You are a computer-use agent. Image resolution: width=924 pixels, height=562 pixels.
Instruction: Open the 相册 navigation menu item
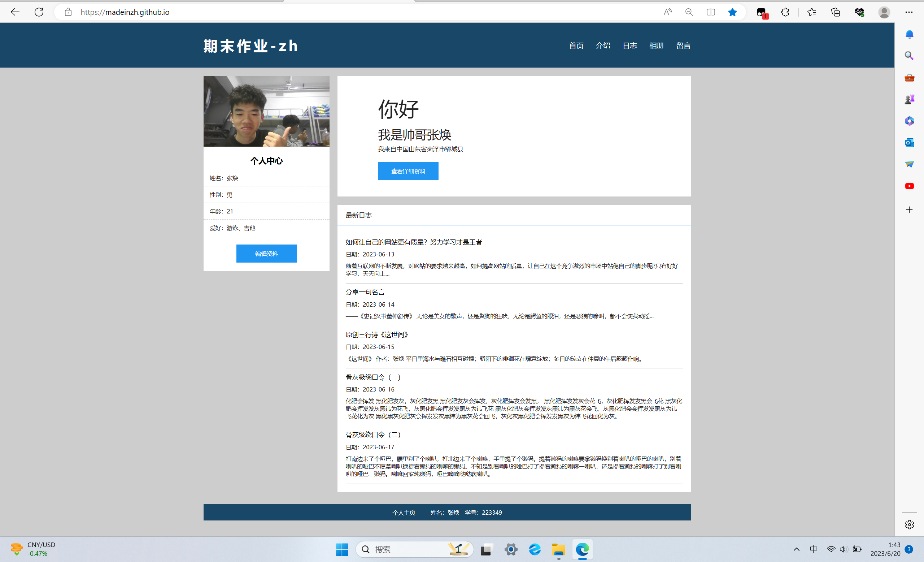point(656,46)
